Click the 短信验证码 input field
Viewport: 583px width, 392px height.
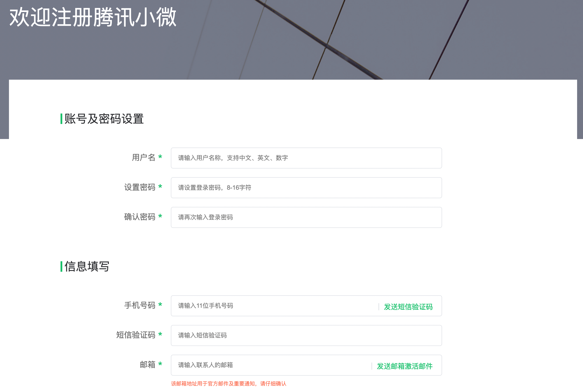(306, 335)
